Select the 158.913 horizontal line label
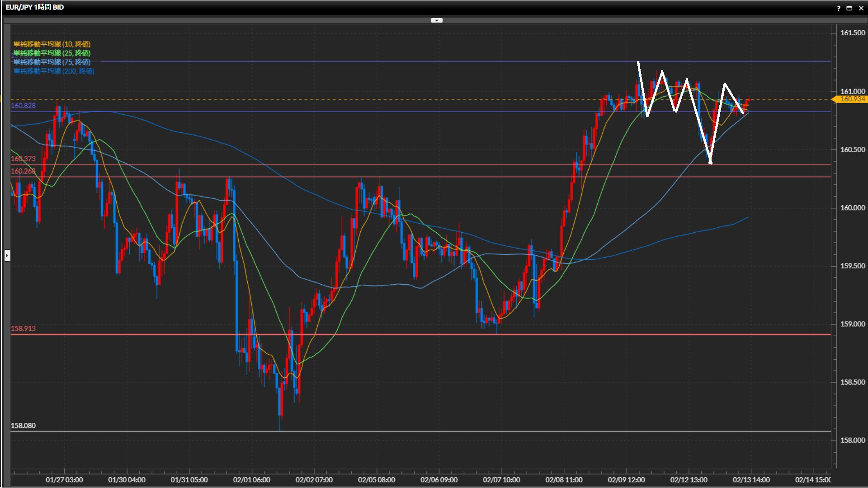868x488 pixels. [x=23, y=328]
